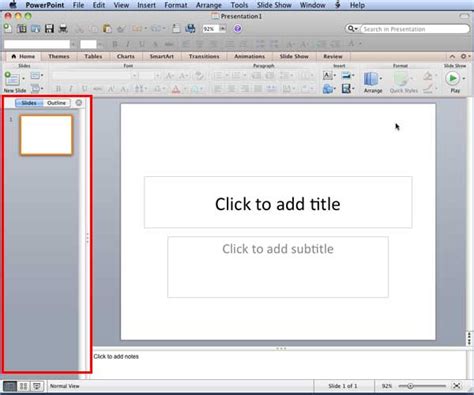Insert a Picture from Insert group
474x395 pixels.
pos(347,76)
